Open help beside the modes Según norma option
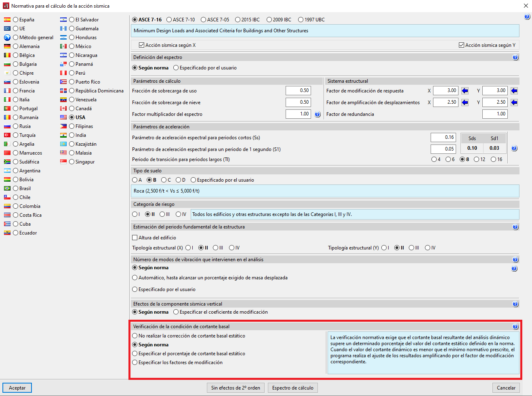Screen dimensions: 532x396 point(514,268)
